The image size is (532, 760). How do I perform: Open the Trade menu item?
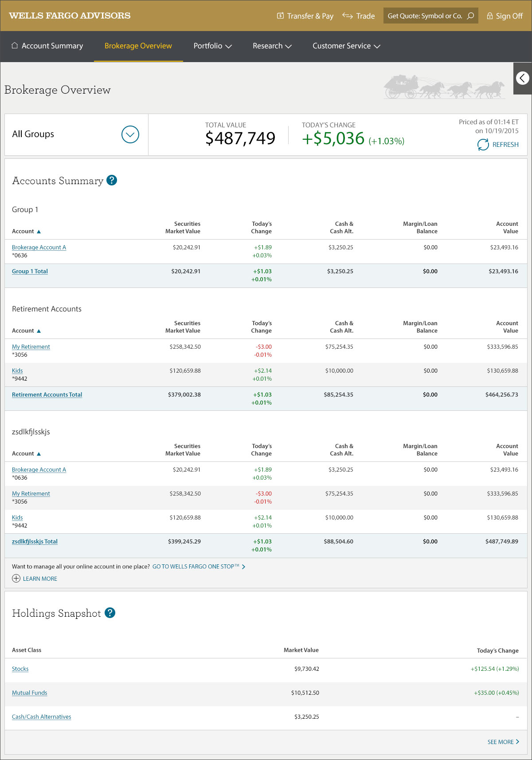[359, 16]
